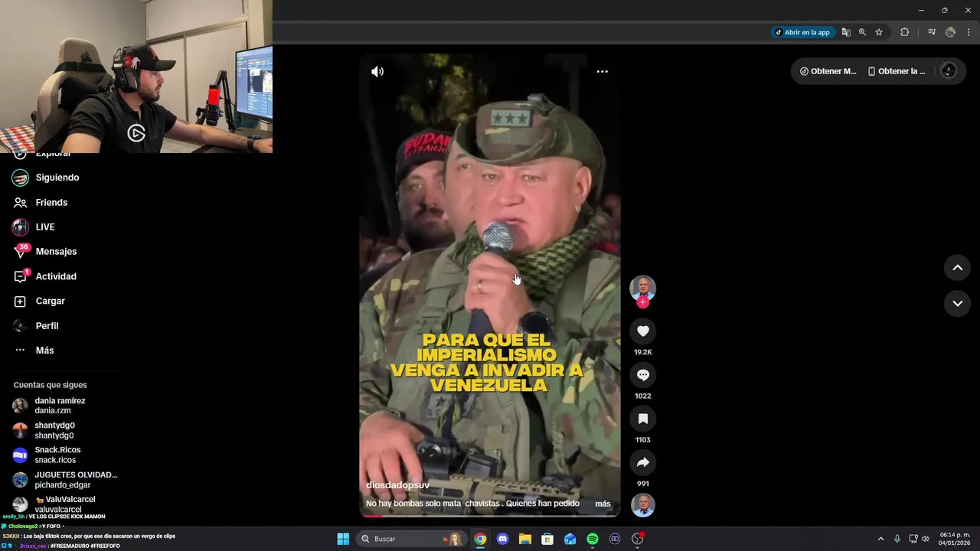Open the Windows Start menu

pos(343,539)
